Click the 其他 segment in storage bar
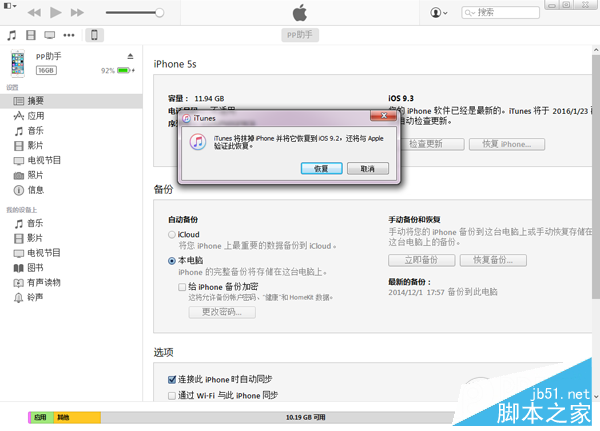Viewport: 600px width, 431px height. [77, 417]
